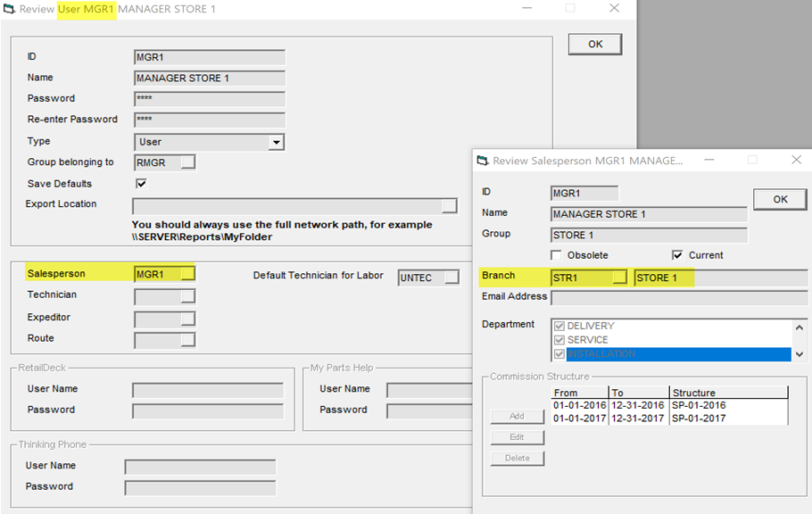Click the salesperson Email Address field
812x514 pixels.
pyautogui.click(x=679, y=298)
